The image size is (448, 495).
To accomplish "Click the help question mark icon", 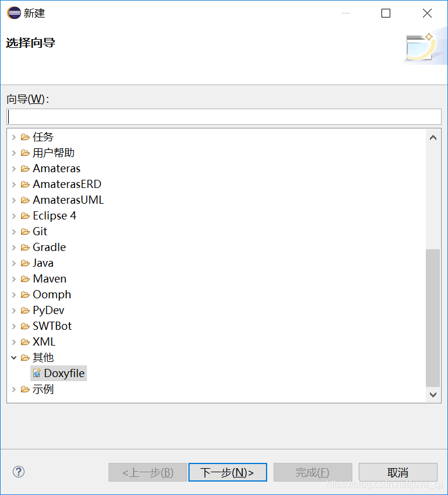I will click(x=19, y=472).
